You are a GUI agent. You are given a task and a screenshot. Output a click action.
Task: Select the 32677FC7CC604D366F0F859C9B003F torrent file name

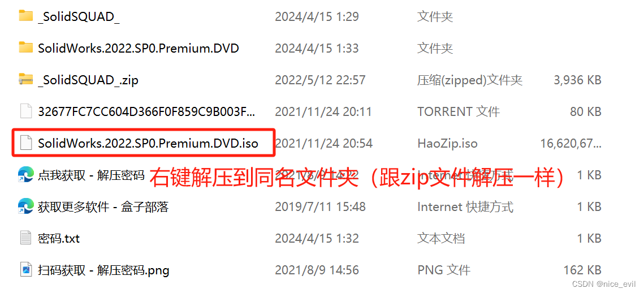click(146, 111)
